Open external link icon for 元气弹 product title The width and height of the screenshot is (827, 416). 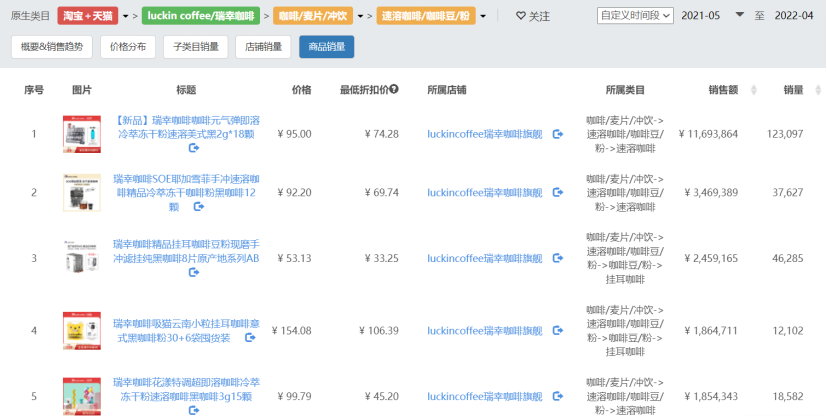click(194, 148)
